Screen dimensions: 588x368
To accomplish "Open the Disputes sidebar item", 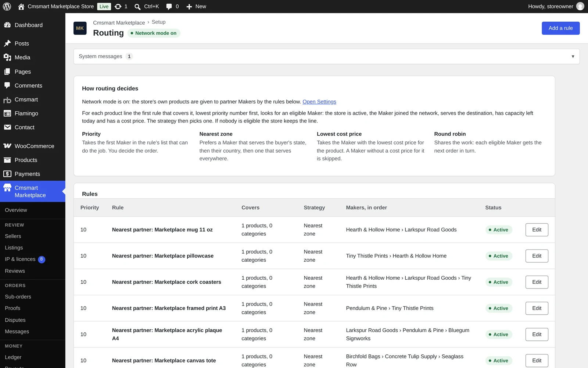I will (15, 320).
